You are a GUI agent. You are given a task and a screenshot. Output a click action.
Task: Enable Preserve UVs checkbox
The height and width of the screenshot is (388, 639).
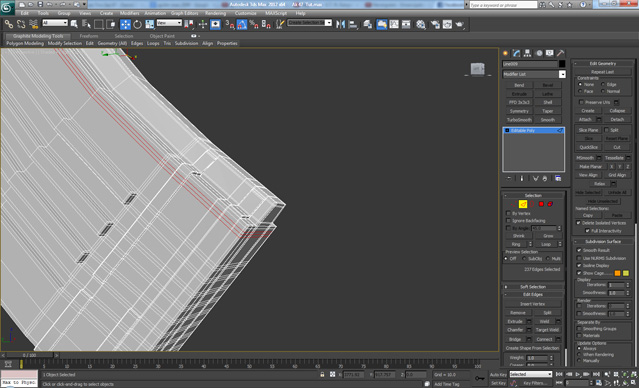pos(582,102)
